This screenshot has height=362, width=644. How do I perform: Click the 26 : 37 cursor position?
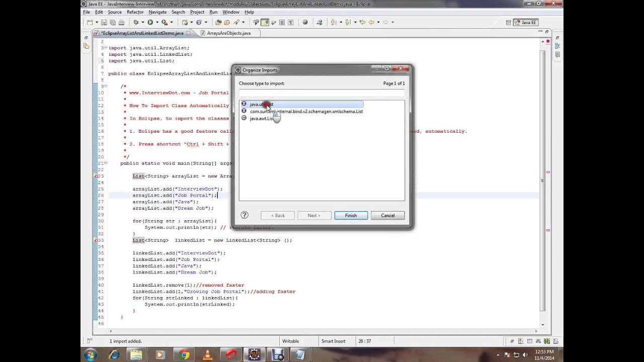click(x=364, y=341)
